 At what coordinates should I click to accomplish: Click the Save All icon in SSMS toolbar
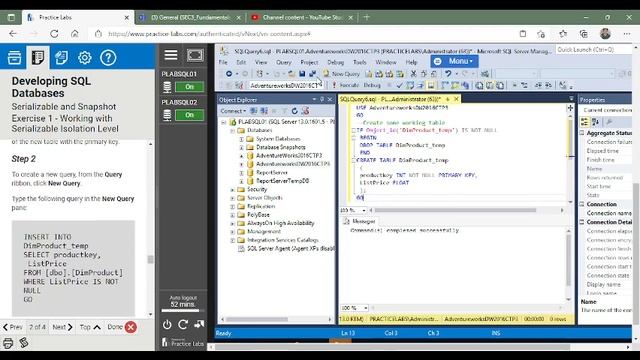click(313, 73)
